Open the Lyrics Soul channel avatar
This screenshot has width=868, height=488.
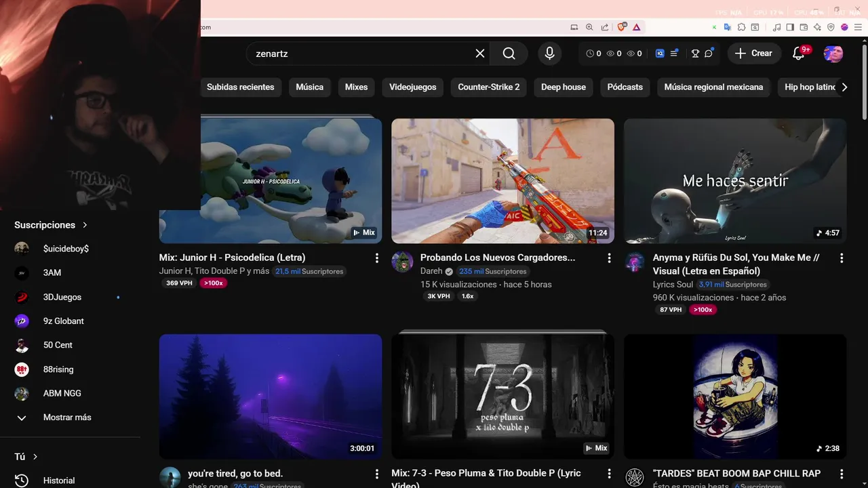[635, 262]
